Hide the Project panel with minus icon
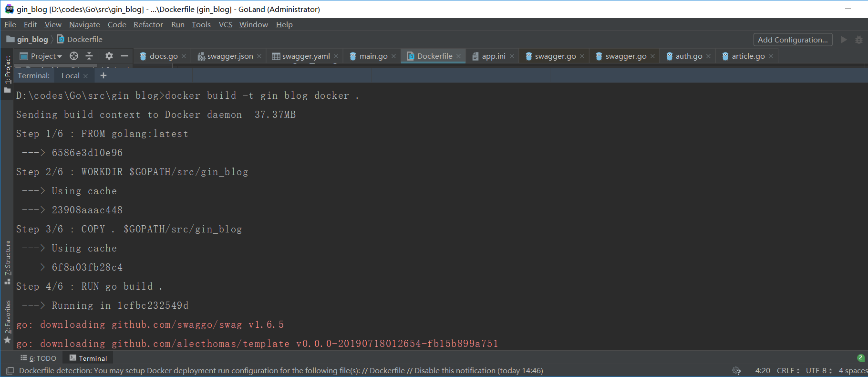Screen dimensions: 868x377 tap(124, 56)
